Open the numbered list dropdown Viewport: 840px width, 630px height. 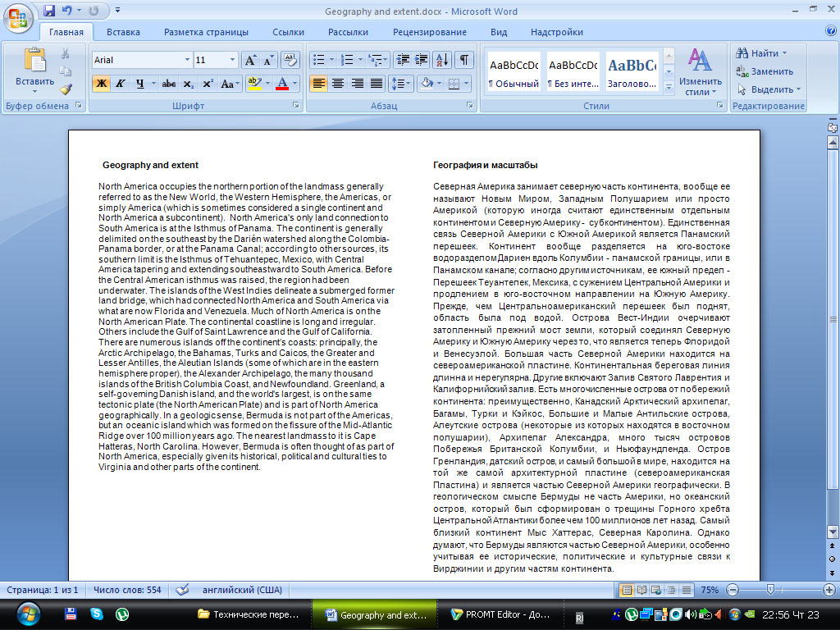(x=360, y=60)
